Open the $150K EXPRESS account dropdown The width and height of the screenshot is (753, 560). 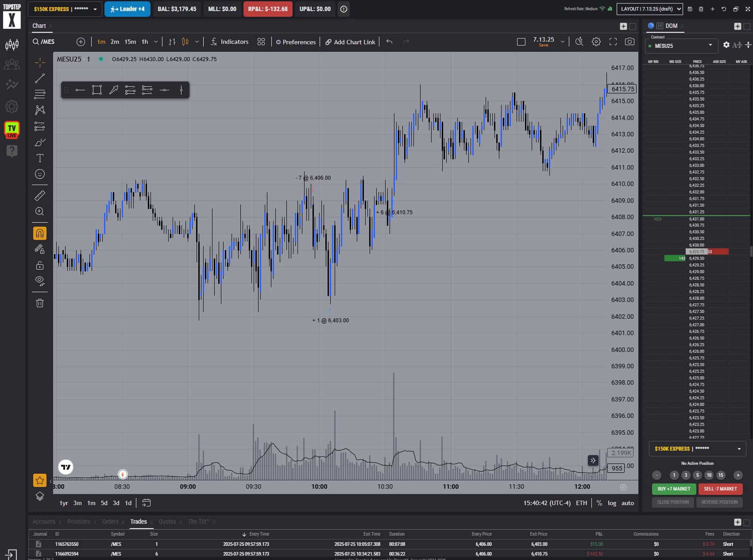pyautogui.click(x=65, y=9)
